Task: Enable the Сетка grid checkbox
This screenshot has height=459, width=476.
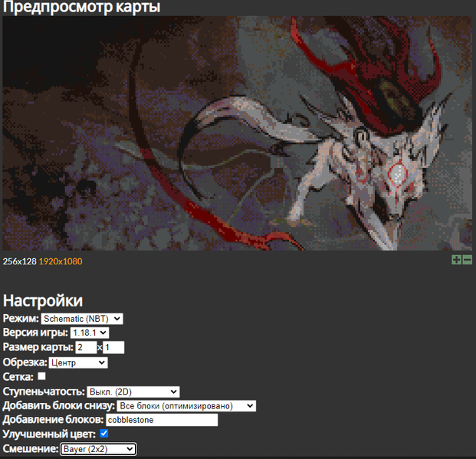Action: [41, 376]
